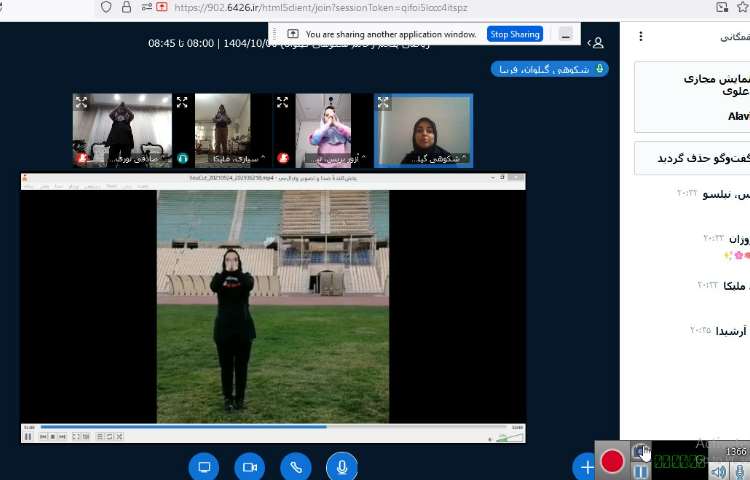The height and width of the screenshot is (480, 750).
Task: Click the Share screen button in bottom toolbar
Action: click(x=204, y=467)
